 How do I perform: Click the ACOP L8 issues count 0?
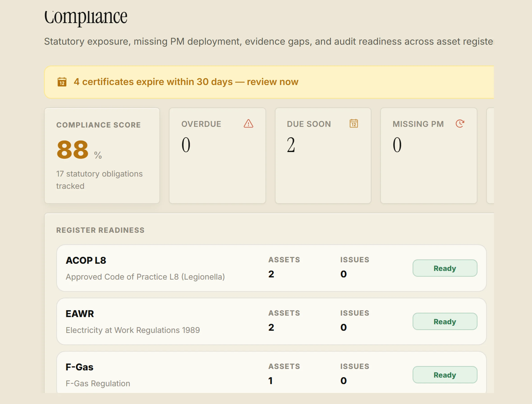pyautogui.click(x=344, y=274)
